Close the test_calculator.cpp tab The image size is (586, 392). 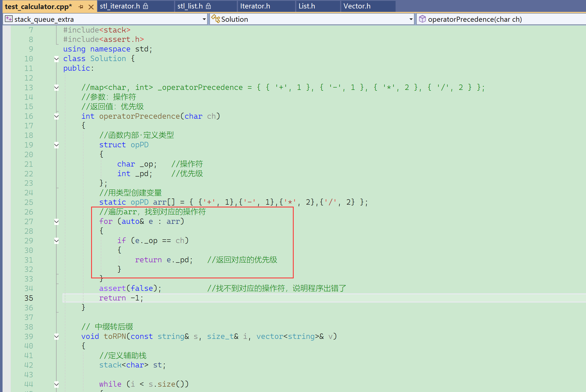pyautogui.click(x=91, y=7)
